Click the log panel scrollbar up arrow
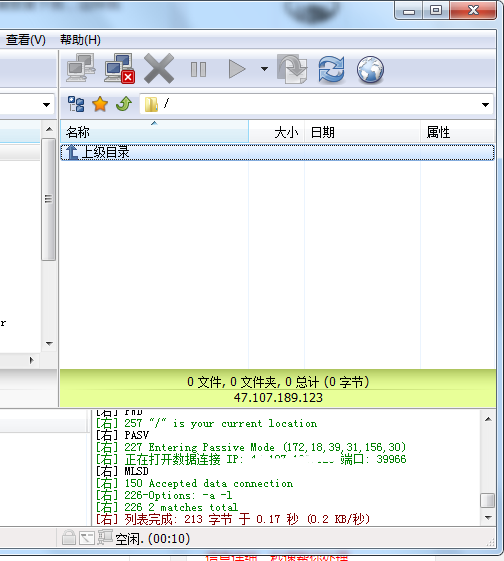The width and height of the screenshot is (504, 561). click(488, 419)
